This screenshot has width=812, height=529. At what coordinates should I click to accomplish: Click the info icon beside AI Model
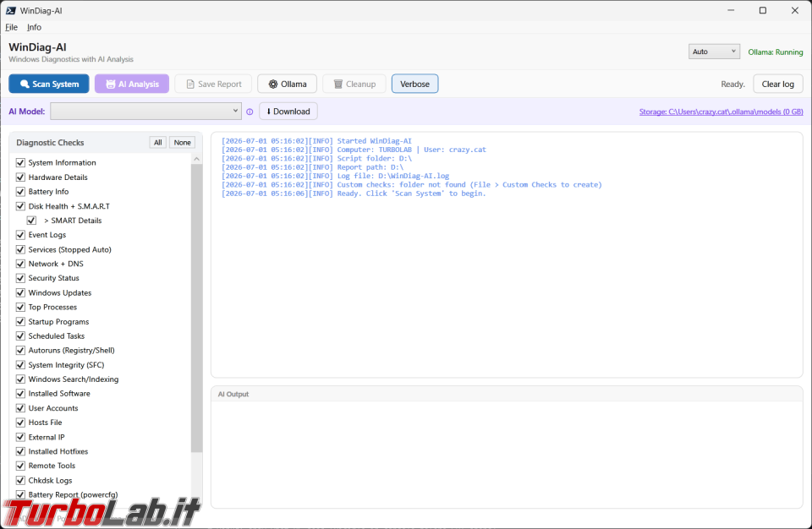(x=250, y=112)
